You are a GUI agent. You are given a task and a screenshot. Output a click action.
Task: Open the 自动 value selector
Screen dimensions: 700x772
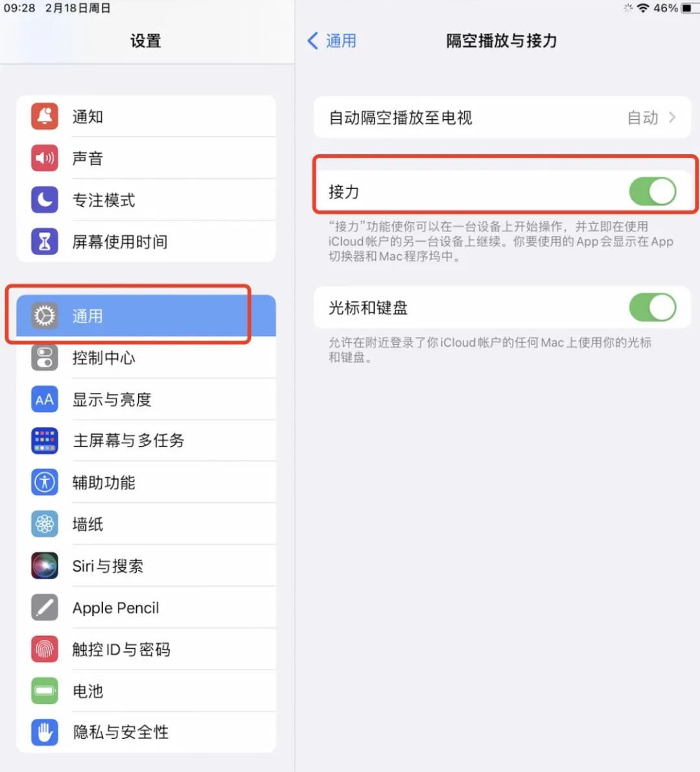[642, 118]
